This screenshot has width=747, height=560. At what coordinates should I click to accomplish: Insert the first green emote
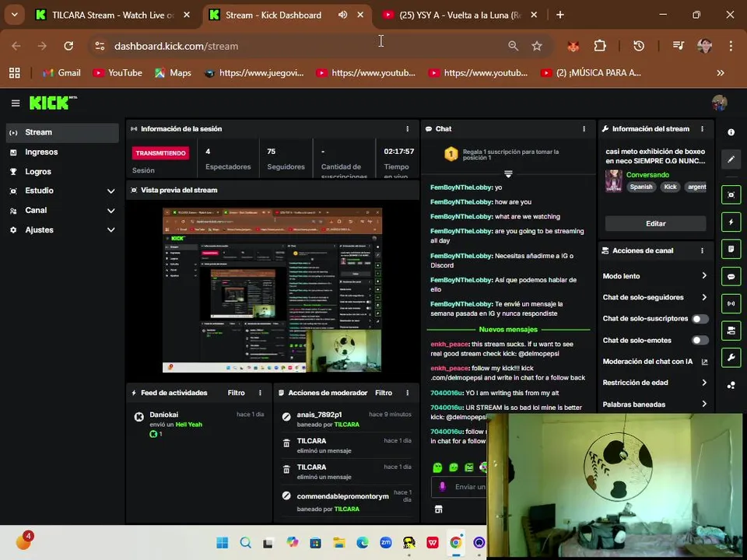(437, 467)
